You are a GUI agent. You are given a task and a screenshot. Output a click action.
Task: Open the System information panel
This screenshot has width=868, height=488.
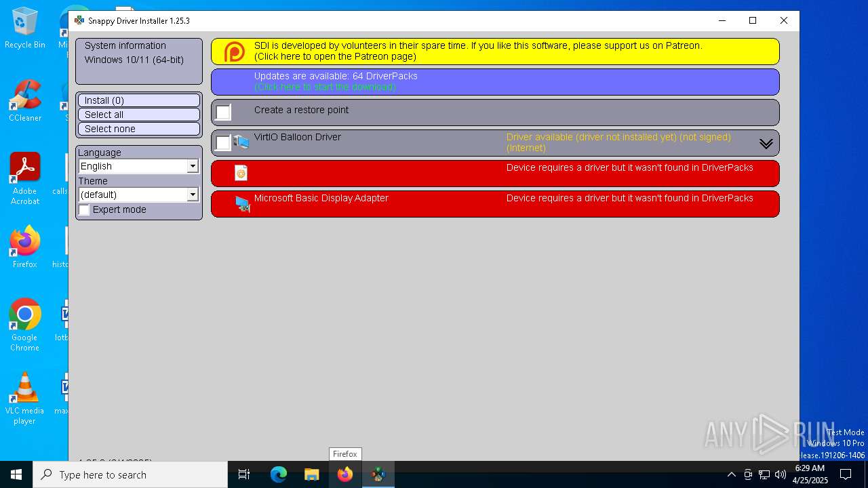[x=139, y=61]
